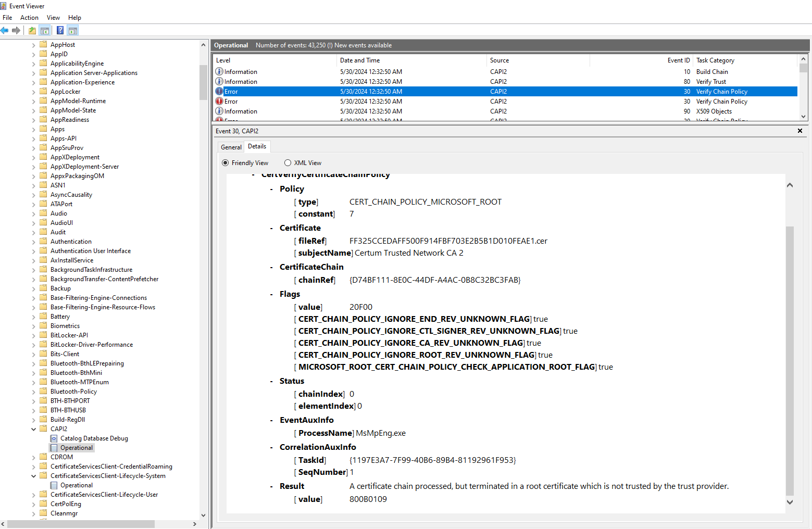Switch to XML View radio button

click(x=288, y=163)
